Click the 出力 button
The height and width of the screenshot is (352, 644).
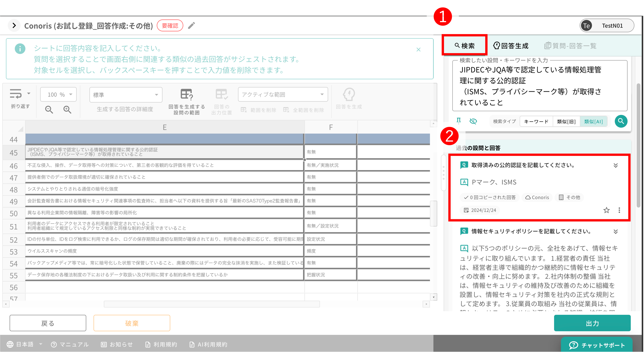[592, 323]
